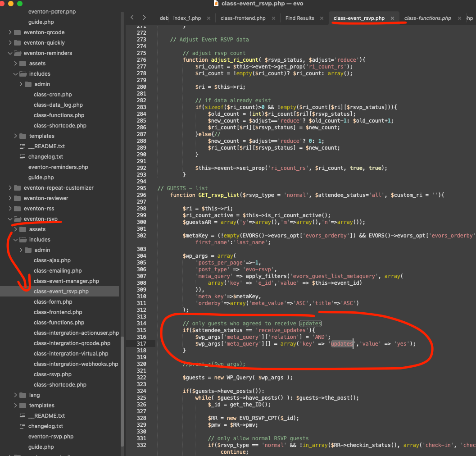Expand templates folder under eventon-reminders
Viewport: 476px width, 456px height.
15,136
